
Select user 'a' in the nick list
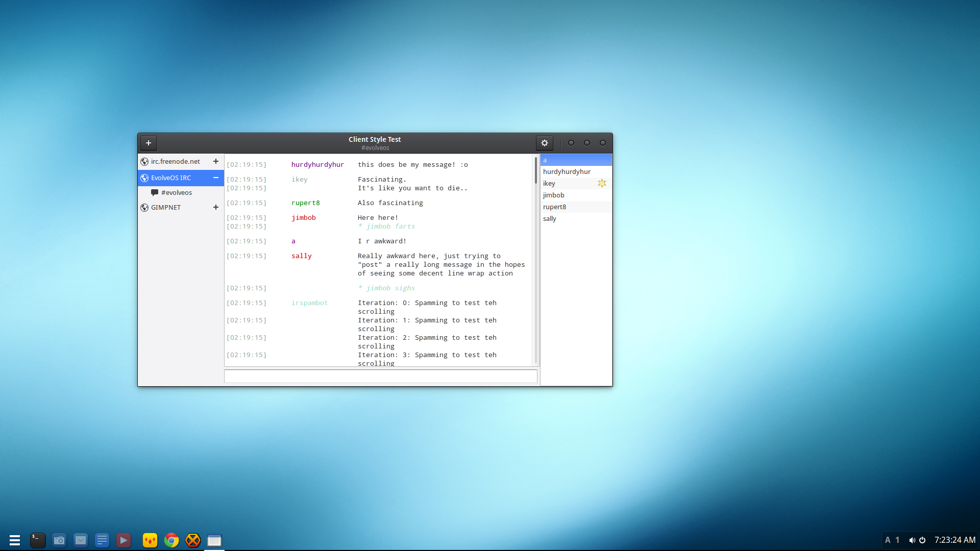click(x=576, y=160)
